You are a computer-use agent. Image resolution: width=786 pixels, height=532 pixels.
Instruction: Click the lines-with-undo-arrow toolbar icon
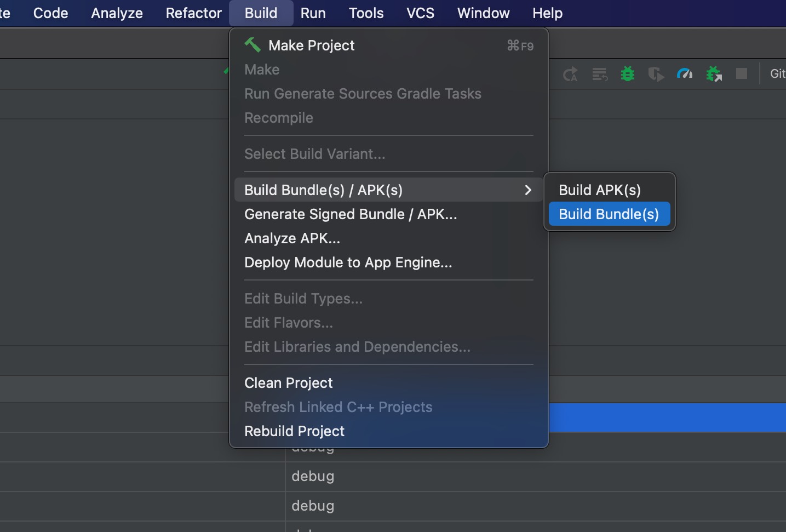(600, 74)
